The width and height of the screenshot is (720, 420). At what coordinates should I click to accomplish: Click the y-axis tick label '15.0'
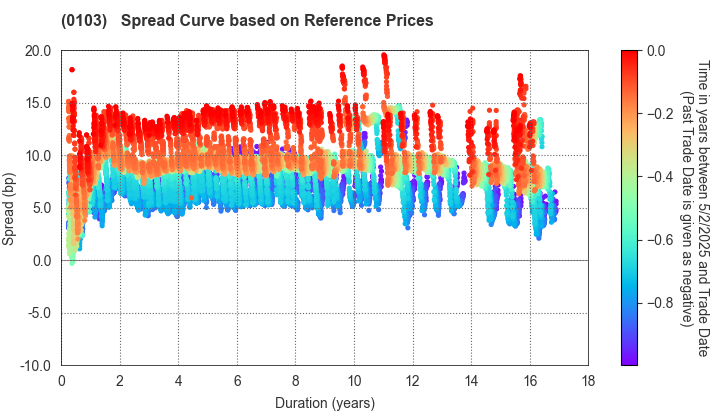click(38, 103)
